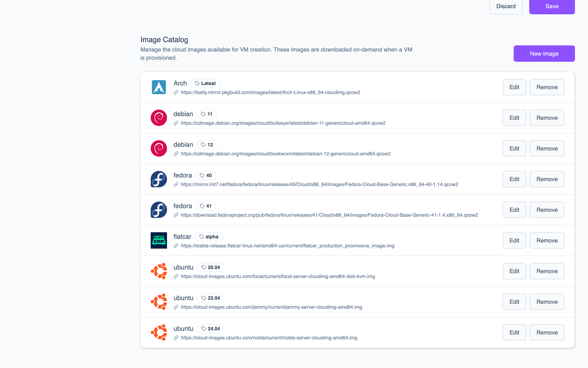Viewport: 588px width, 368px height.
Task: Click the tag icon in Latest badge
Action: [197, 83]
